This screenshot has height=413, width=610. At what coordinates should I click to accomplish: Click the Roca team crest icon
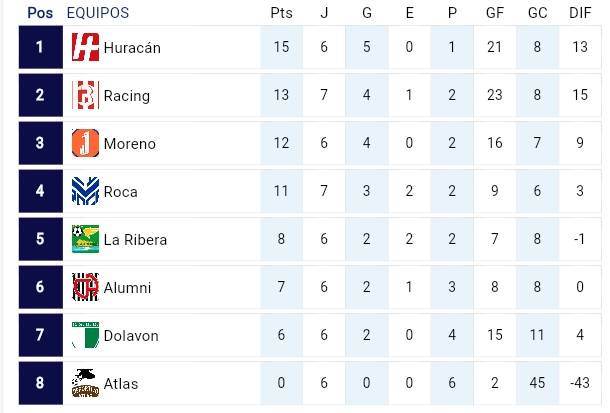pos(86,191)
